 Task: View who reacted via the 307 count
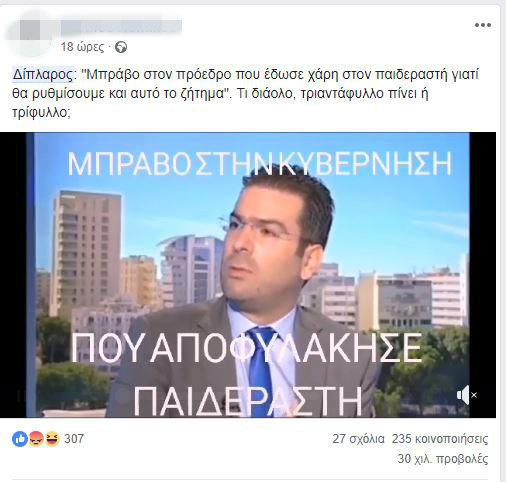[x=74, y=439]
